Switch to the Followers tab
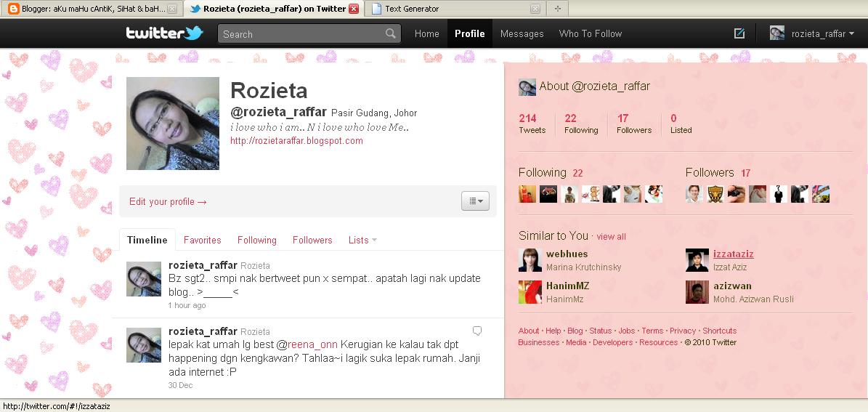 click(x=312, y=240)
